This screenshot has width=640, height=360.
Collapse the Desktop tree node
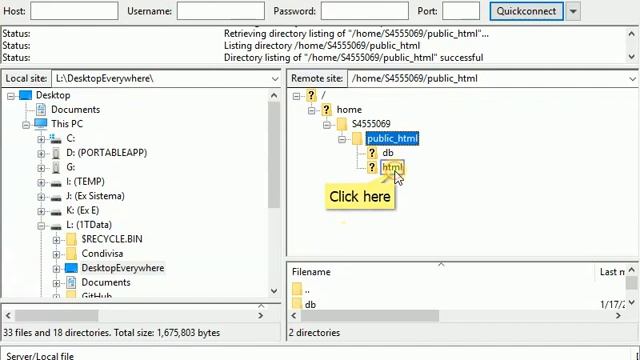click(x=11, y=96)
